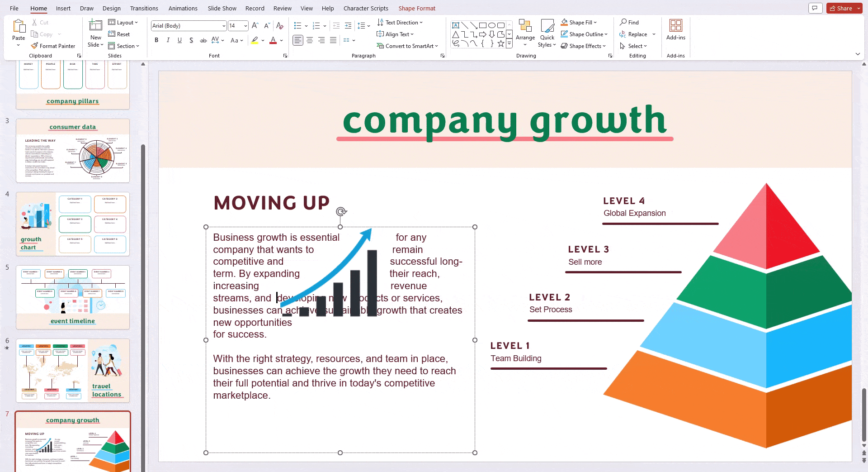Image resolution: width=868 pixels, height=472 pixels.
Task: Increase font size with the grow icon
Action: 255,26
